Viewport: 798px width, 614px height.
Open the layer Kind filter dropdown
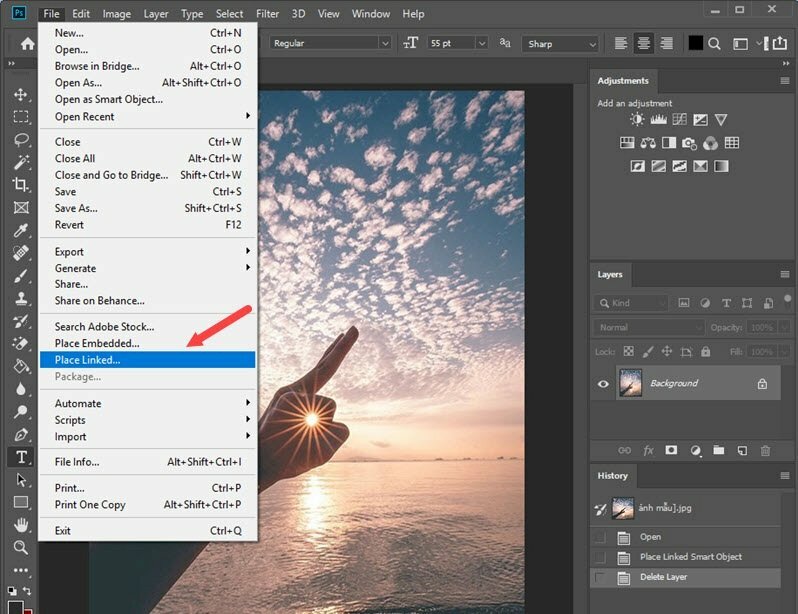631,303
